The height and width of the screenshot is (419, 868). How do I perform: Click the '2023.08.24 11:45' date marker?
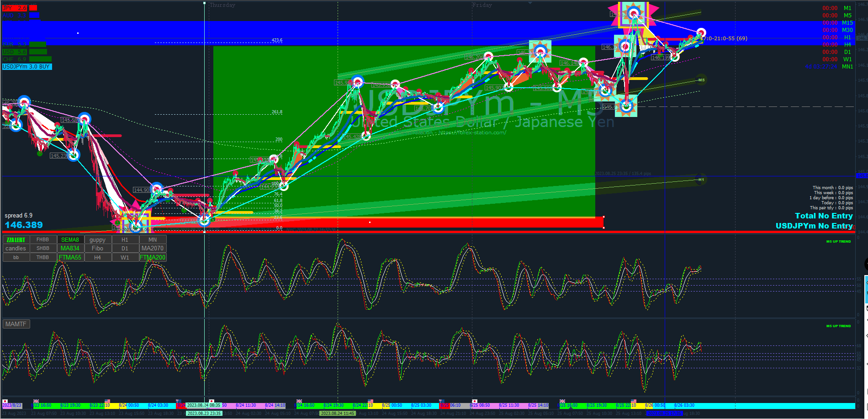337,414
